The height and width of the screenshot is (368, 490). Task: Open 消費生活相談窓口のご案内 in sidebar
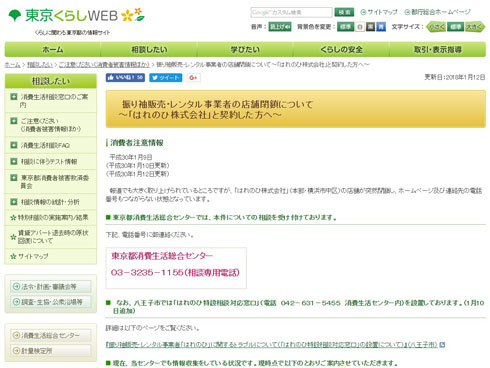coord(51,101)
